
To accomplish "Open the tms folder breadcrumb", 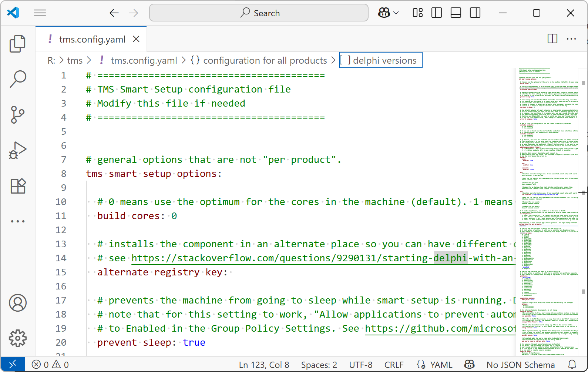I will [x=75, y=60].
